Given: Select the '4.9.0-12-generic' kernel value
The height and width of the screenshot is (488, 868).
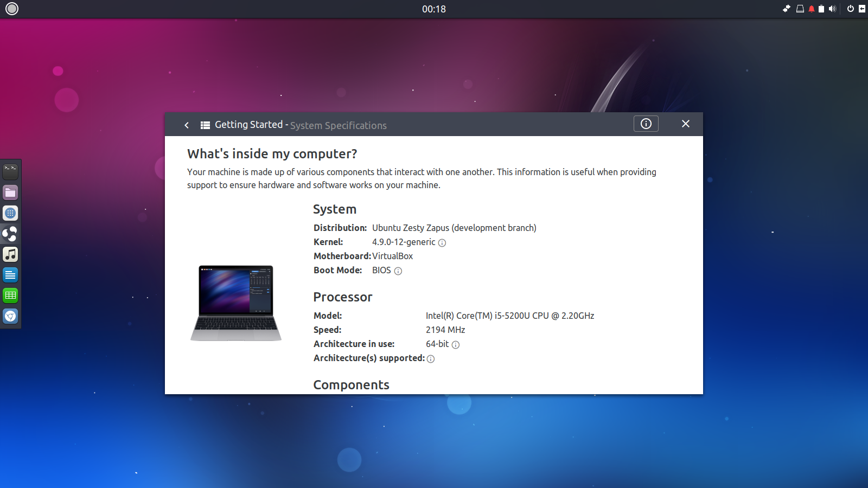Looking at the screenshot, I should coord(404,242).
